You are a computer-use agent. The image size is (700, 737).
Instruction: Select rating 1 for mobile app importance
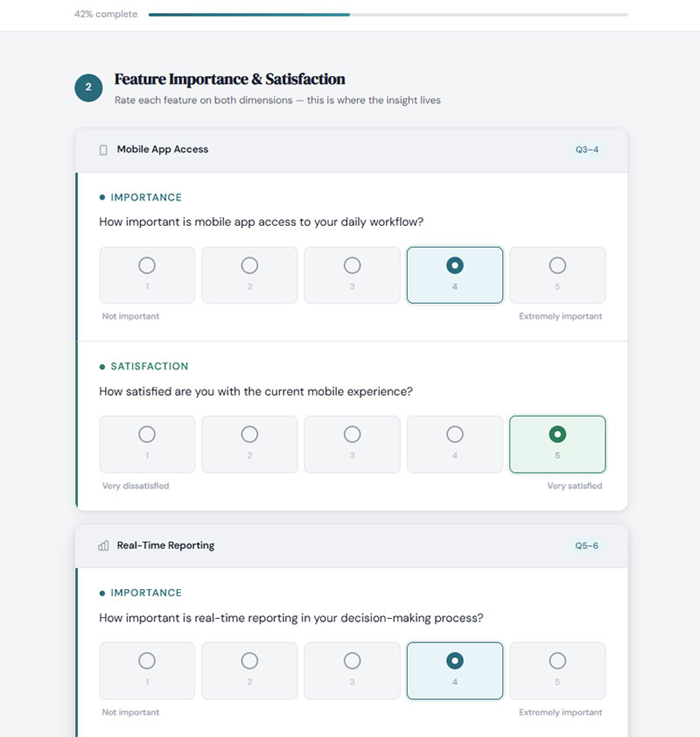click(x=146, y=275)
